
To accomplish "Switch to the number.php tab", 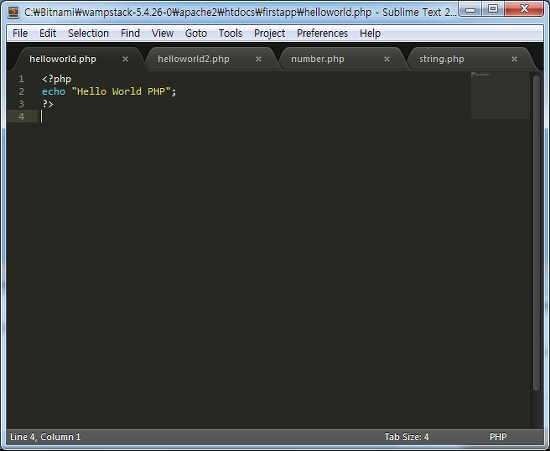I will coord(317,59).
